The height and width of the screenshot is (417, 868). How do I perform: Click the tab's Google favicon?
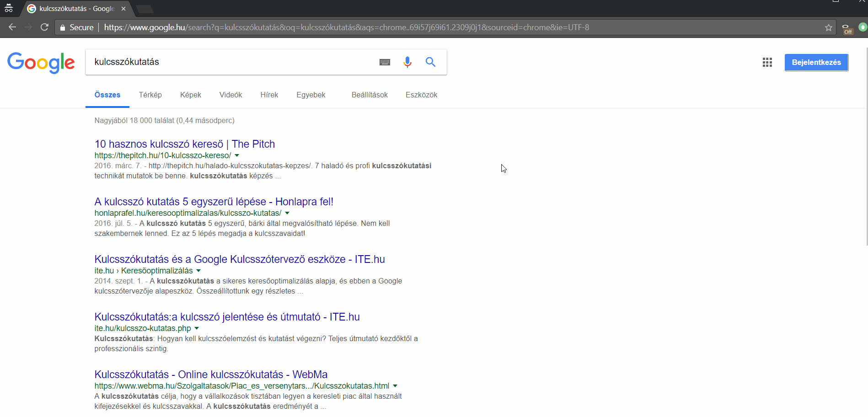pyautogui.click(x=32, y=9)
